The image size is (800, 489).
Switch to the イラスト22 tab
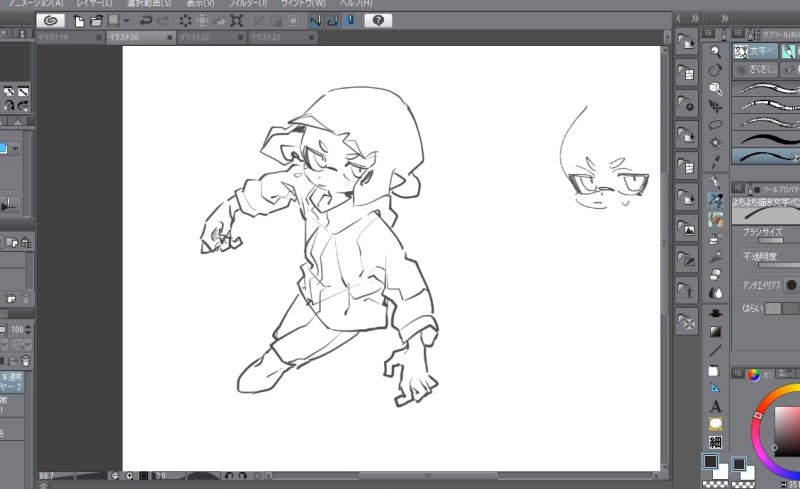pyautogui.click(x=212, y=37)
